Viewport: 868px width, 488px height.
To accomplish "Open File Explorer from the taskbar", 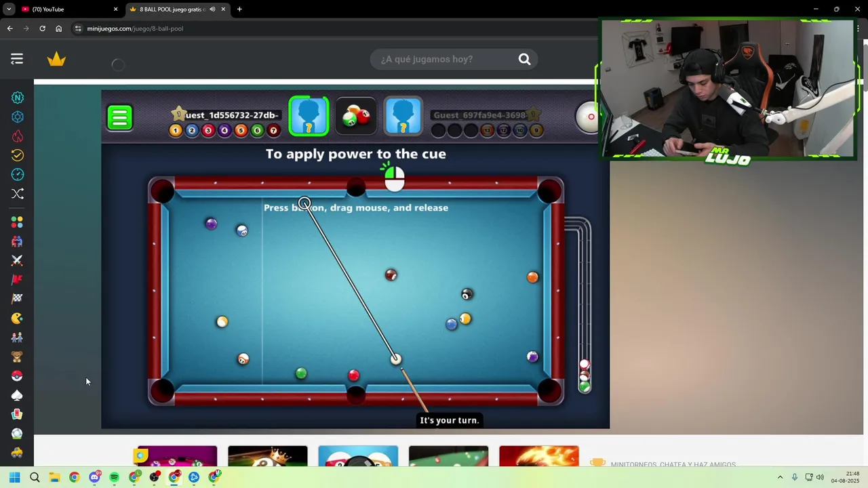I will (54, 477).
